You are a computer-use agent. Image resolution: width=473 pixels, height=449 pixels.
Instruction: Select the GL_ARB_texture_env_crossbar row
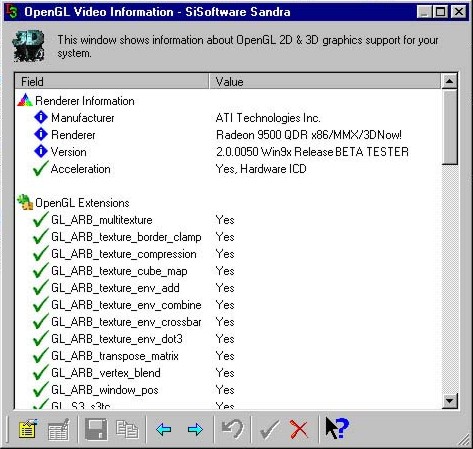[126, 322]
